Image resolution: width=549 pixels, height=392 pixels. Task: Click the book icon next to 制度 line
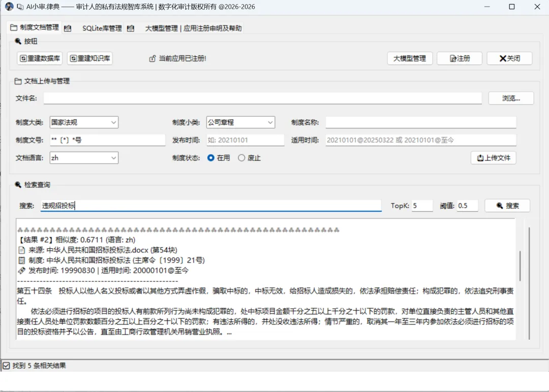click(x=22, y=260)
